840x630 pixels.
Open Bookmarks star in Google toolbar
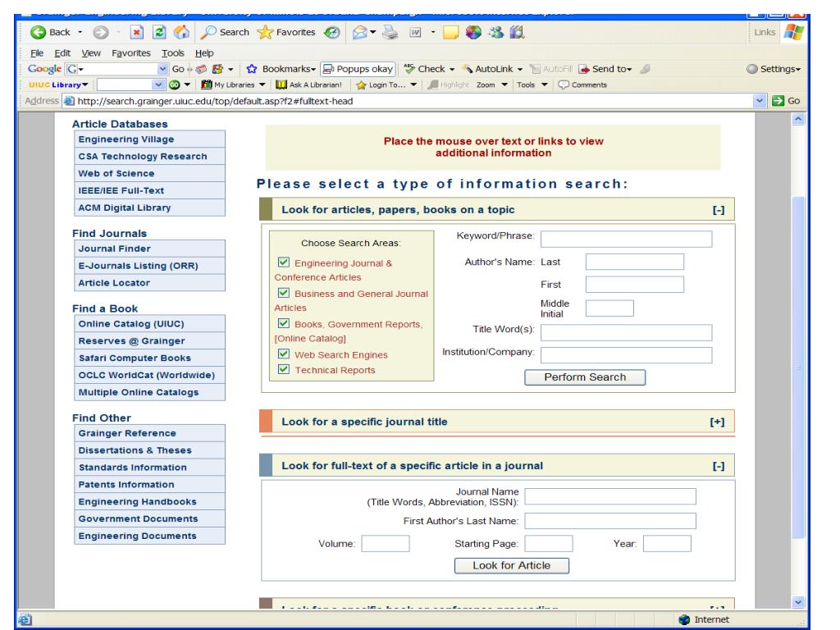[x=252, y=69]
